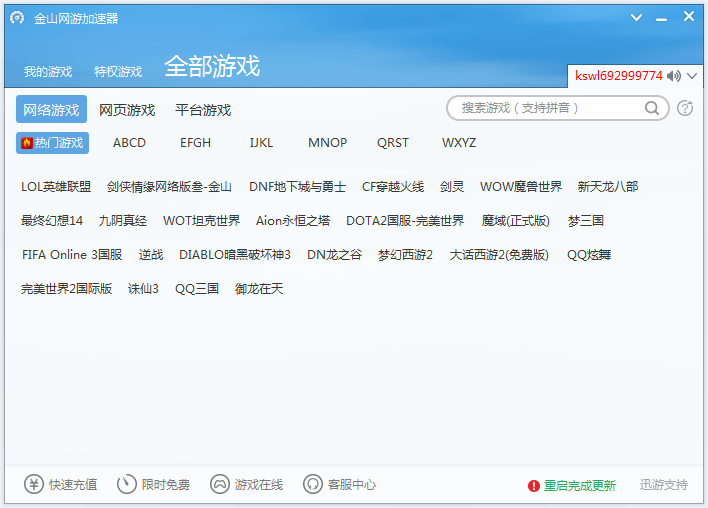
Task: Open Aion永恒之塔 game
Action: pos(293,220)
